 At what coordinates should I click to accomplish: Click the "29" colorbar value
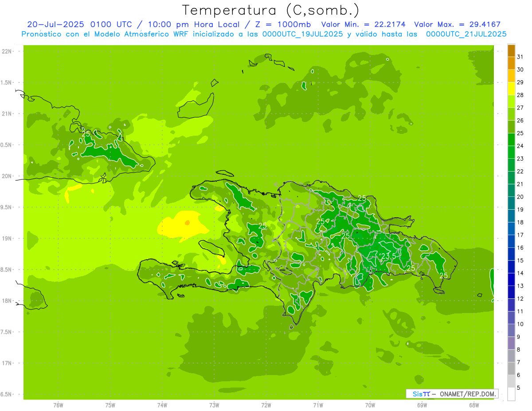(x=520, y=82)
